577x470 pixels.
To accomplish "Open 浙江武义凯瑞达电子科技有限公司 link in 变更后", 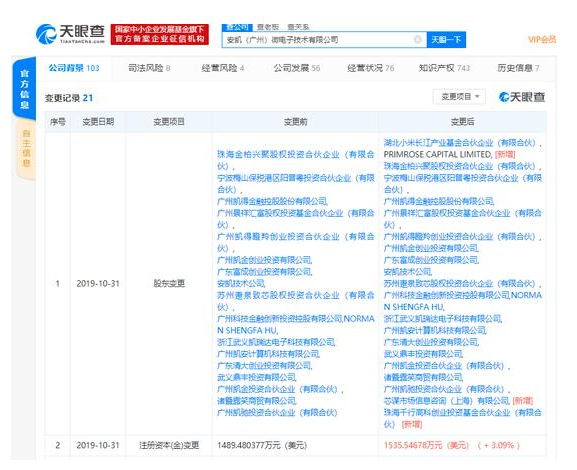I will [x=443, y=319].
